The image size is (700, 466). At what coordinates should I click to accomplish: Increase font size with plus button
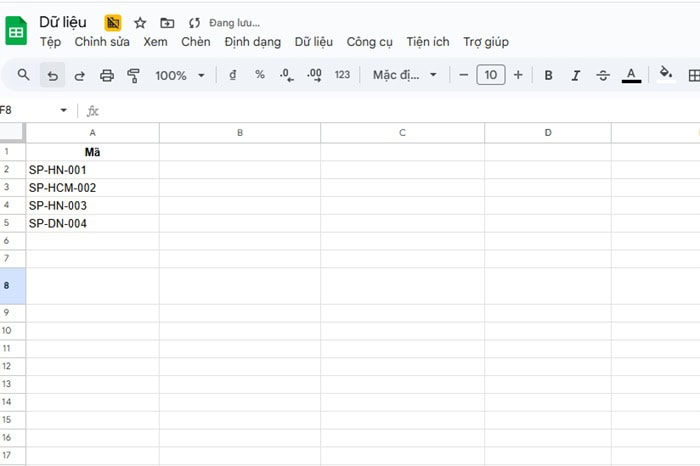pos(518,75)
